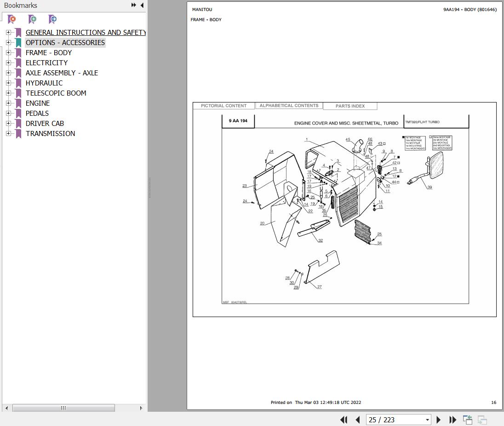Click the Transmission bookmark ribbon icon
The height and width of the screenshot is (426, 504).
(x=19, y=134)
